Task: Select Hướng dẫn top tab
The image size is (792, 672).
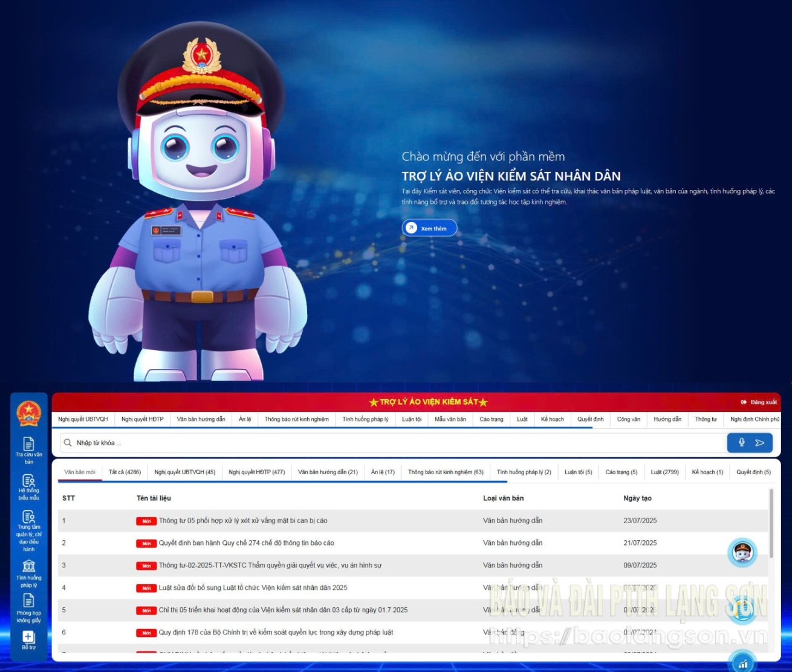Action: [667, 419]
